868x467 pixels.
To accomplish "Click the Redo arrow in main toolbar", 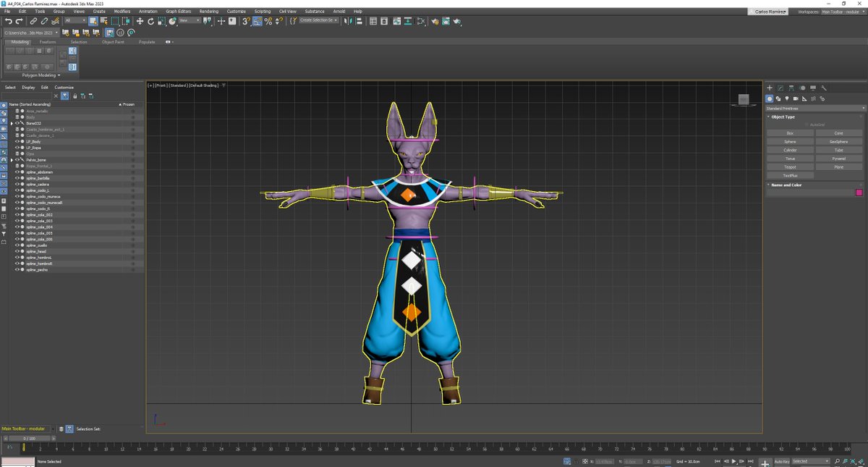I will click(19, 22).
